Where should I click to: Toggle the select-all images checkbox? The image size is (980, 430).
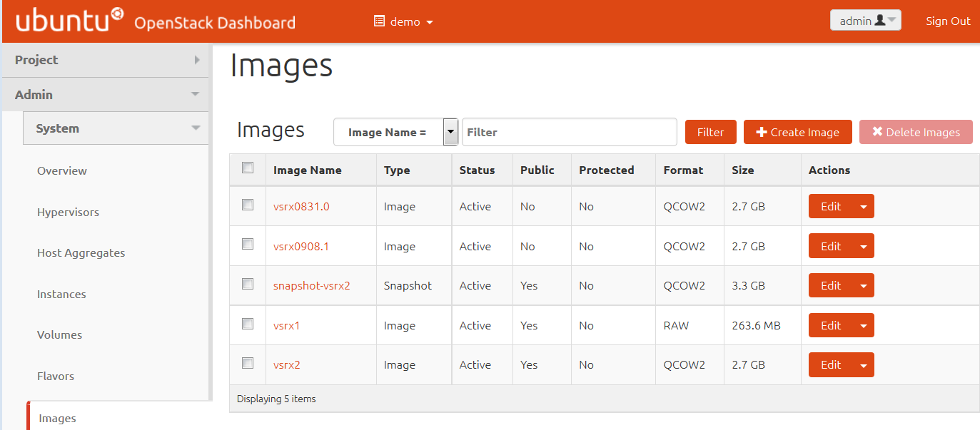pos(248,168)
